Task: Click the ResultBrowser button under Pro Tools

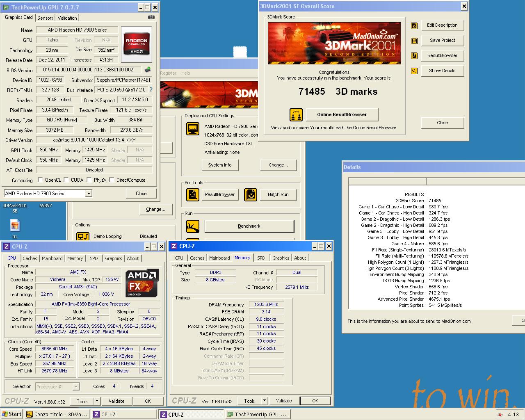Action: pos(220,195)
